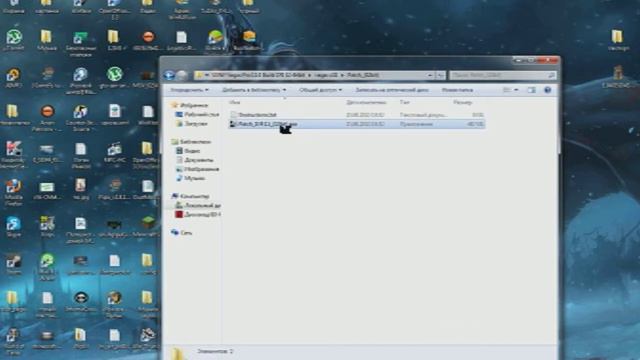Click Explorer's Forward arrow button

click(182, 76)
